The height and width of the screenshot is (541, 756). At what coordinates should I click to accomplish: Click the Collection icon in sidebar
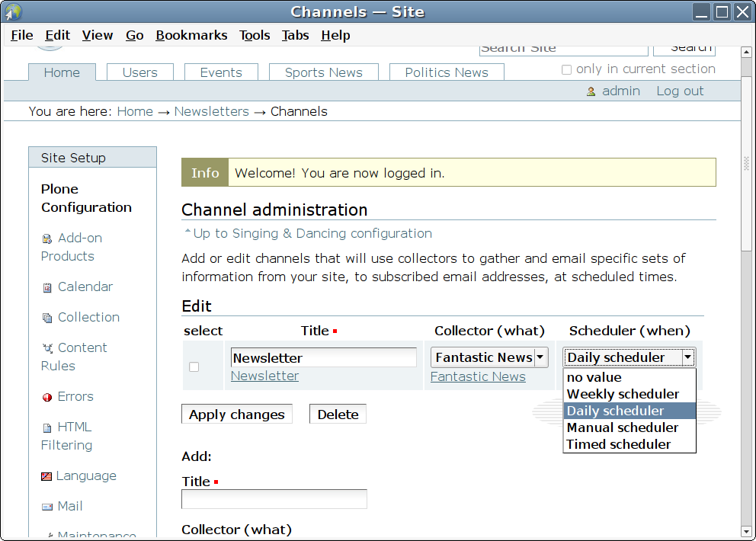(x=47, y=318)
